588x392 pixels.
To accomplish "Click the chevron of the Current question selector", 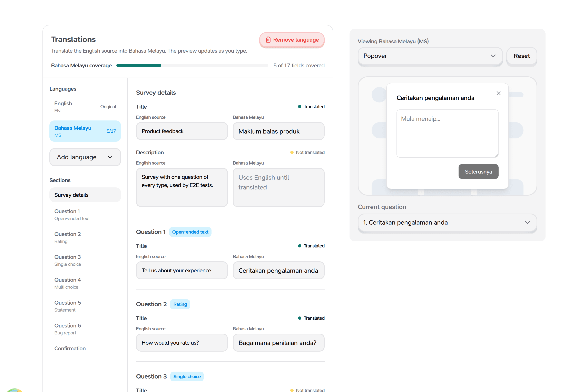I will coord(528,223).
